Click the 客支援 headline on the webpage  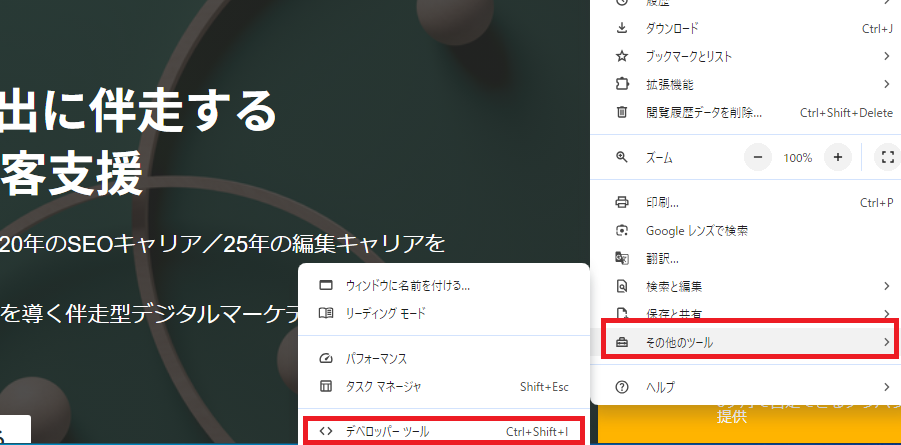pyautogui.click(x=71, y=174)
